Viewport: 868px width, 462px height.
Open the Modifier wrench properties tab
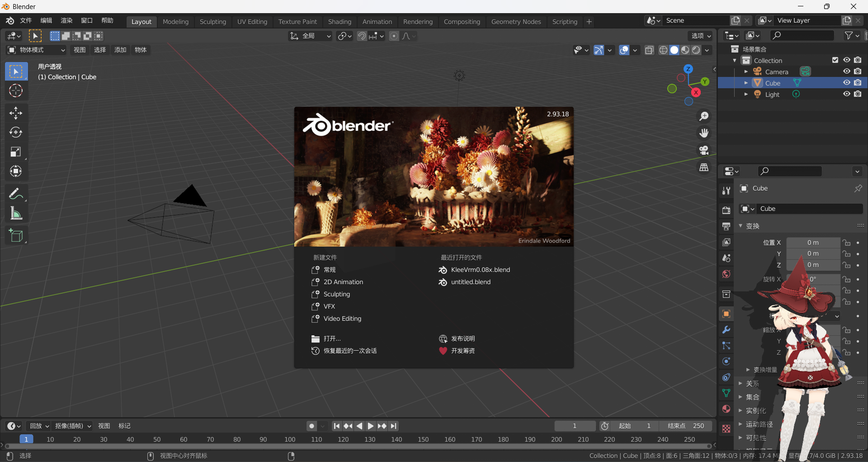726,330
